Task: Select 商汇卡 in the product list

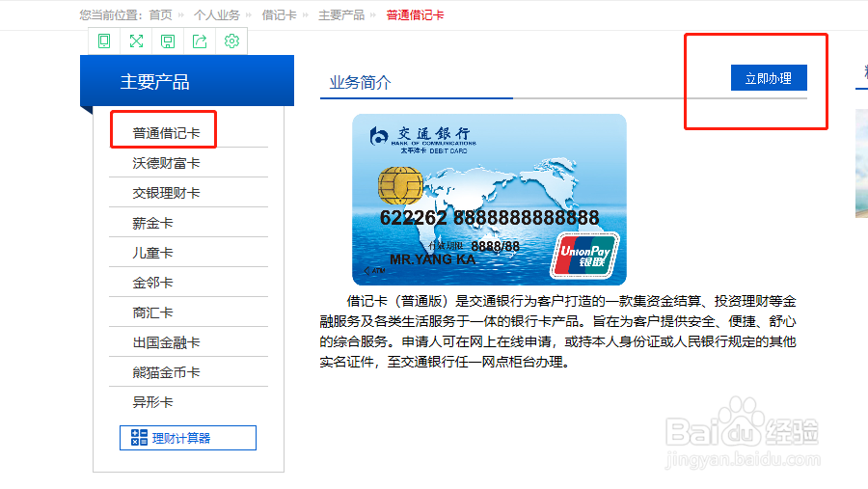Action: (152, 312)
